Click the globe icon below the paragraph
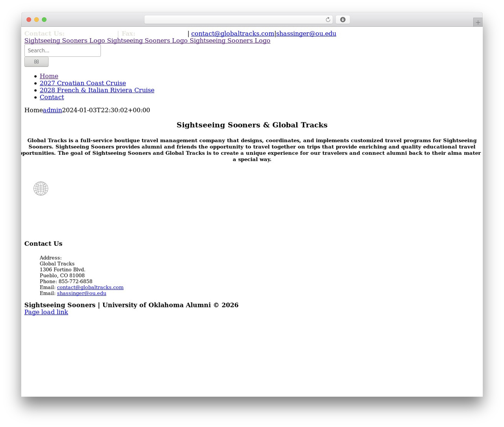 tap(41, 189)
